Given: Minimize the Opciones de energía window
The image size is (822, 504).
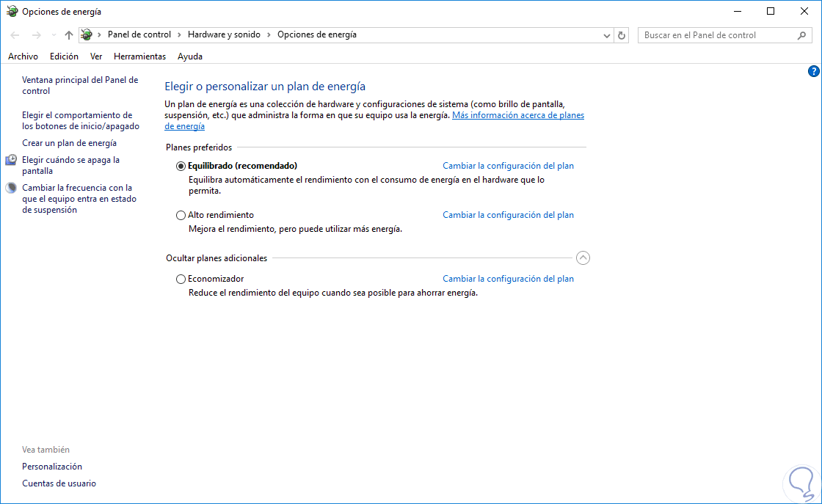Looking at the screenshot, I should pos(738,11).
